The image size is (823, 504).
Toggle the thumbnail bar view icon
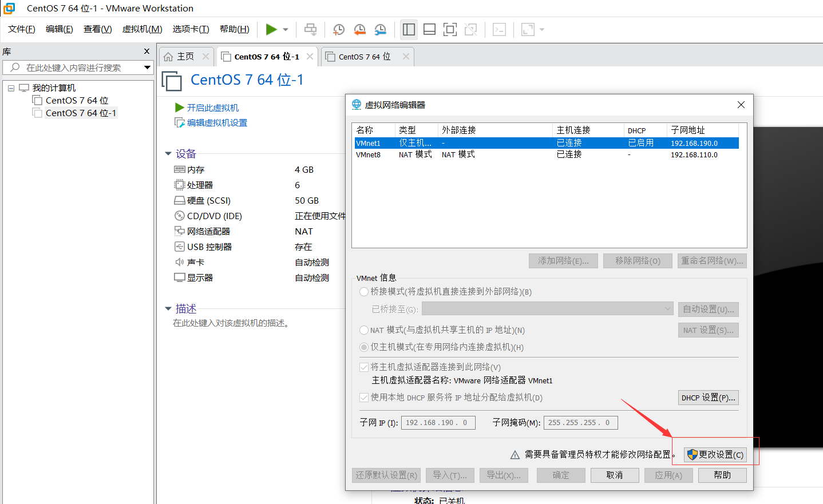point(429,30)
